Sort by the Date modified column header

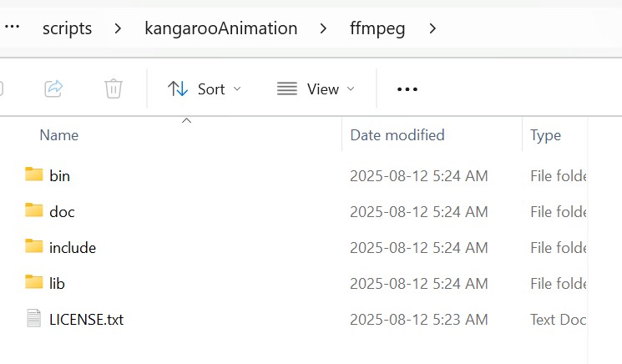397,135
